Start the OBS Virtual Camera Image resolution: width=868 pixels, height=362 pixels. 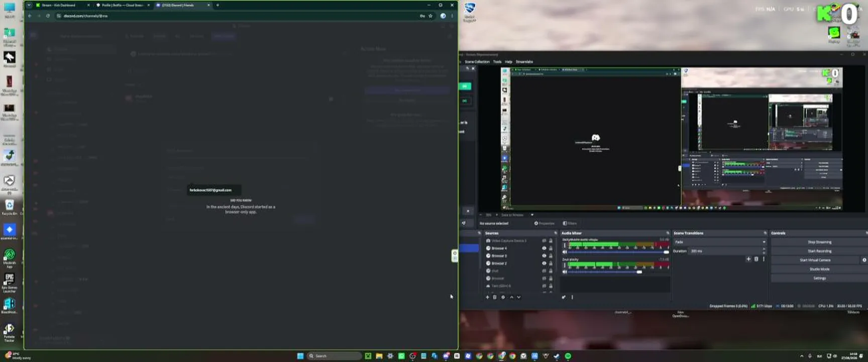[815, 260]
